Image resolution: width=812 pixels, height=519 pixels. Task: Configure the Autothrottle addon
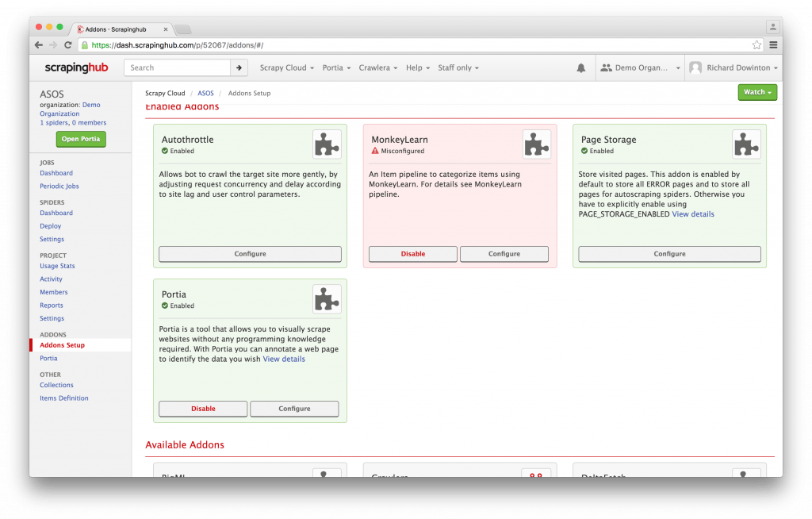[x=250, y=254]
